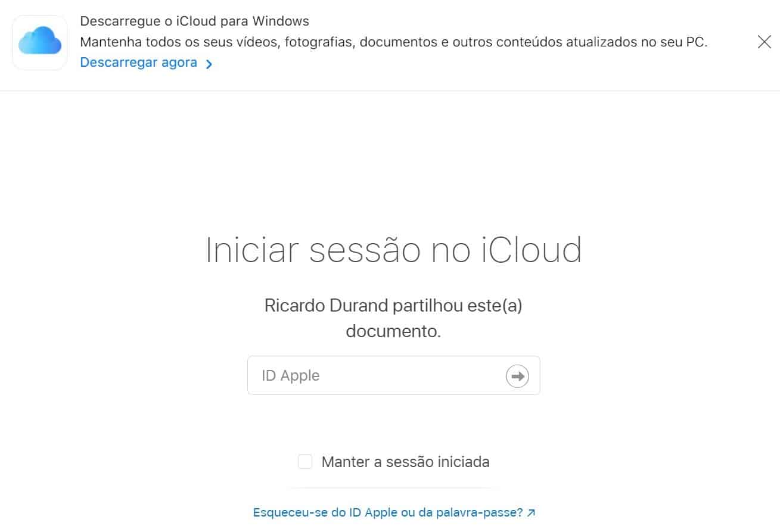The height and width of the screenshot is (532, 780).
Task: Click the 'Iniciar sessão no iCloud' heading
Action: [393, 250]
